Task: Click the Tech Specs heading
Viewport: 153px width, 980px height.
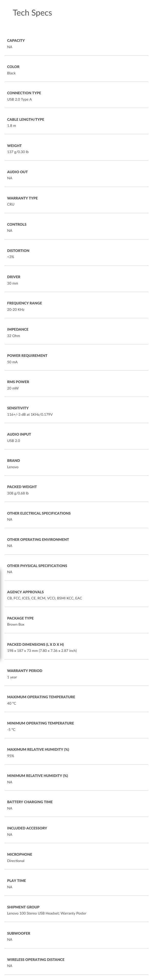Action: (x=32, y=13)
